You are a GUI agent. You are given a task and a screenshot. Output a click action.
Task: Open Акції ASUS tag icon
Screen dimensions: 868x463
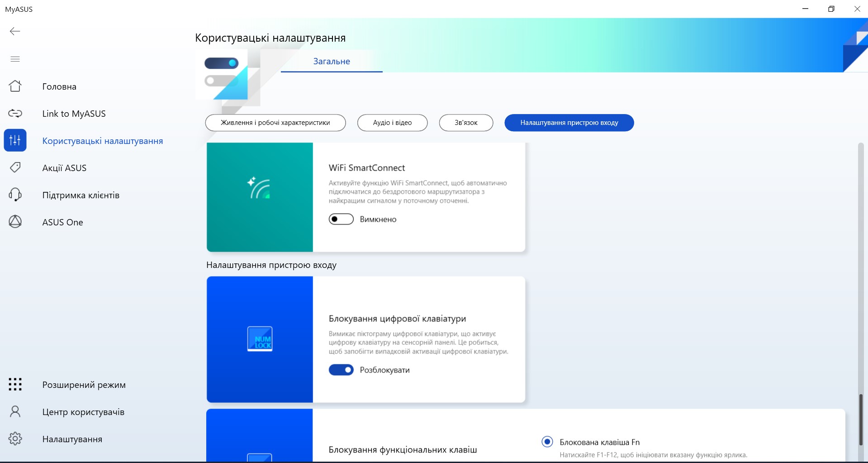pos(15,167)
